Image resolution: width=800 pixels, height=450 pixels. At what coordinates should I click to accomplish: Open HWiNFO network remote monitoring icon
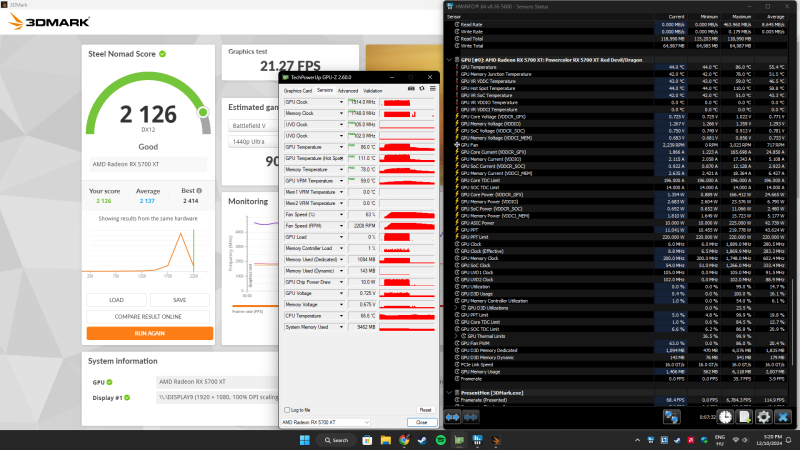671,417
